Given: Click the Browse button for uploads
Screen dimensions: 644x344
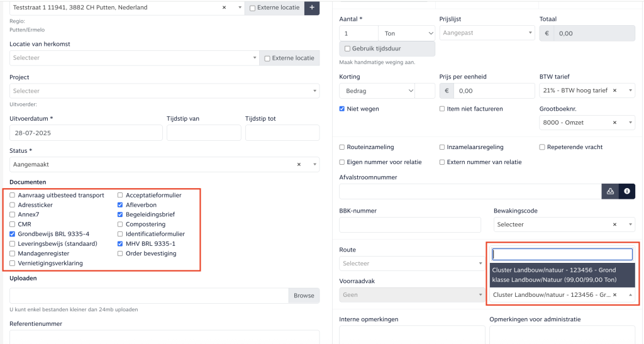Looking at the screenshot, I should [303, 296].
